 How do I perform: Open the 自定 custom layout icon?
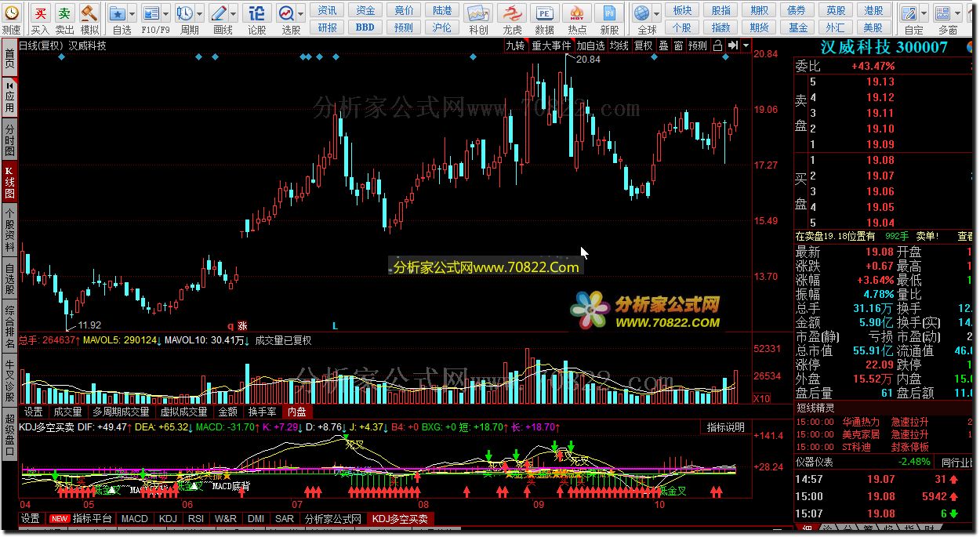tap(909, 13)
